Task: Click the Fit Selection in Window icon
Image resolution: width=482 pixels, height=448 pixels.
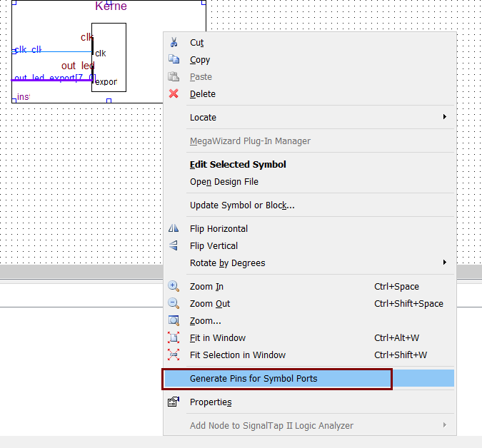Action: click(x=174, y=355)
